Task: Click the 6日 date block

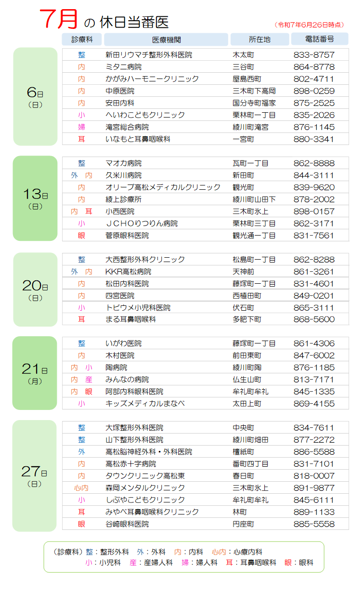Action: click(35, 96)
